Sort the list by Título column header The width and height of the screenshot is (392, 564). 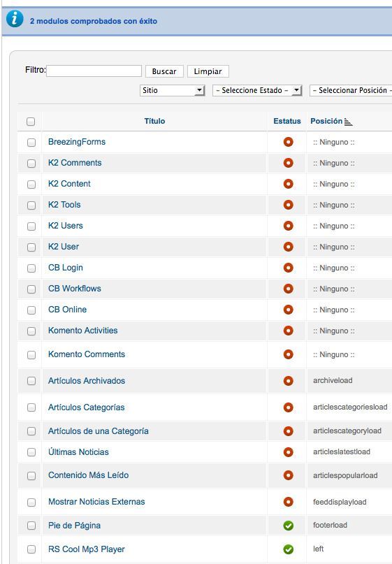point(154,121)
